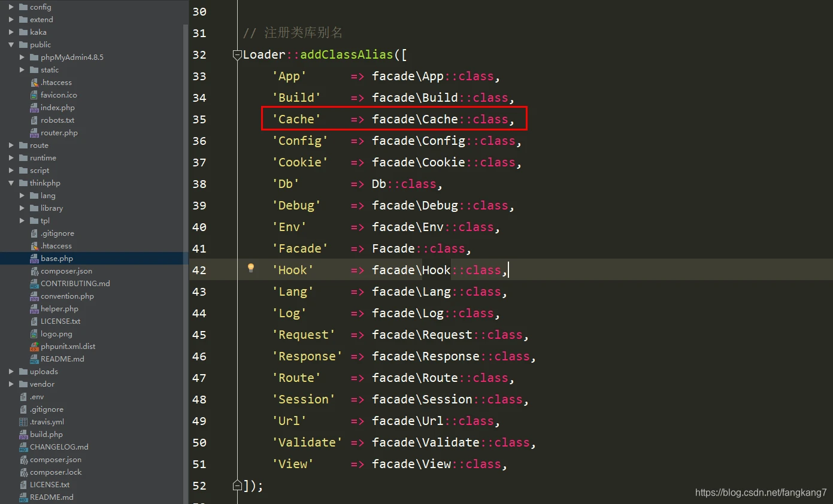This screenshot has height=504, width=833.
Task: Click the .travis.yml file icon
Action: (23, 422)
